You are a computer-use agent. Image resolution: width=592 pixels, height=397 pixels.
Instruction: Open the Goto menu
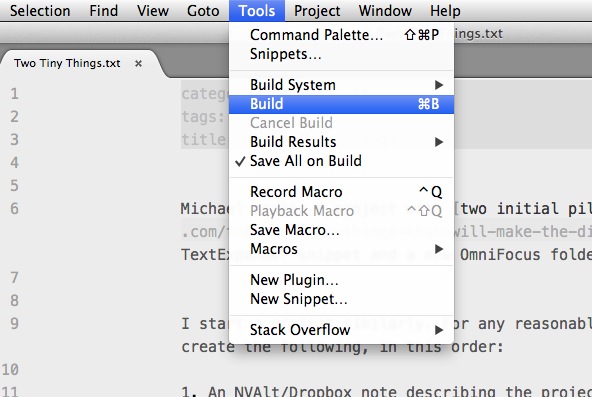click(x=203, y=11)
